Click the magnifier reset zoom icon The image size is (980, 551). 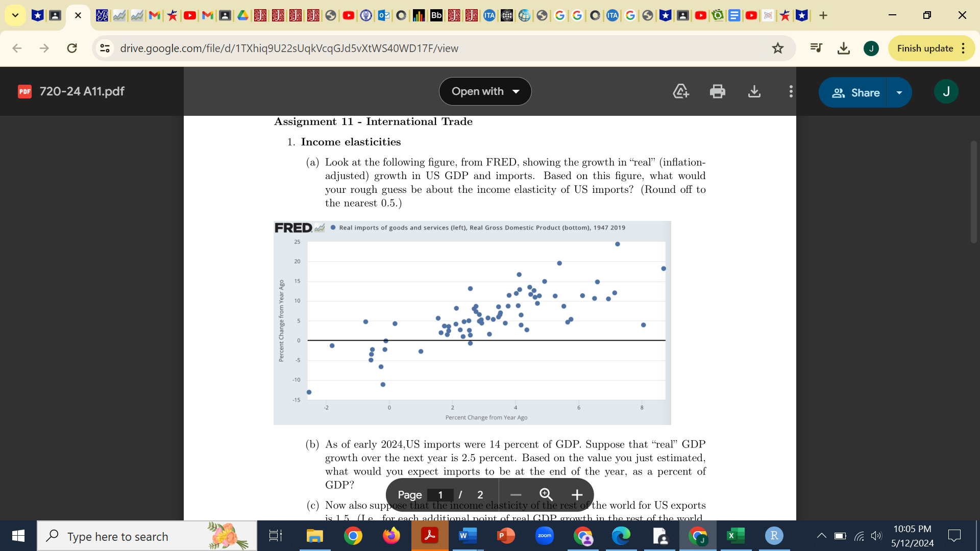coord(546,494)
